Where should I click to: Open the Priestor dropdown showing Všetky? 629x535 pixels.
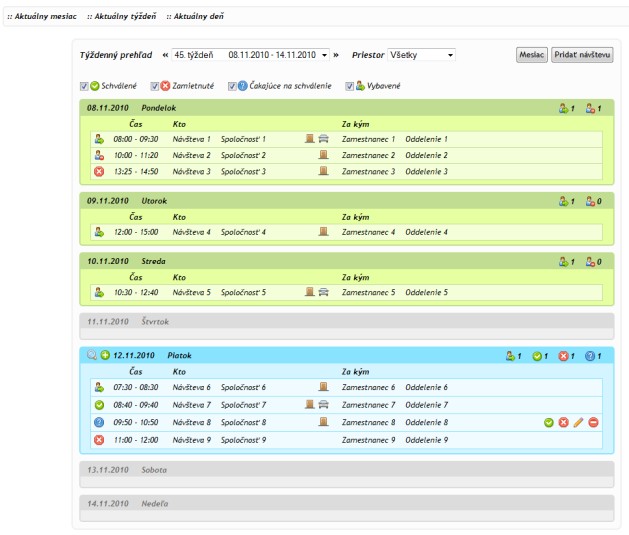[421, 55]
